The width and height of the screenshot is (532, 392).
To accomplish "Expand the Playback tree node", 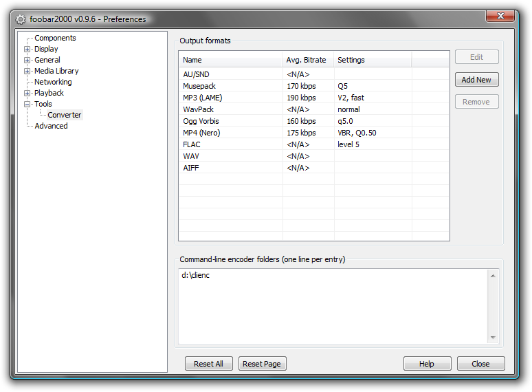I will tap(27, 94).
